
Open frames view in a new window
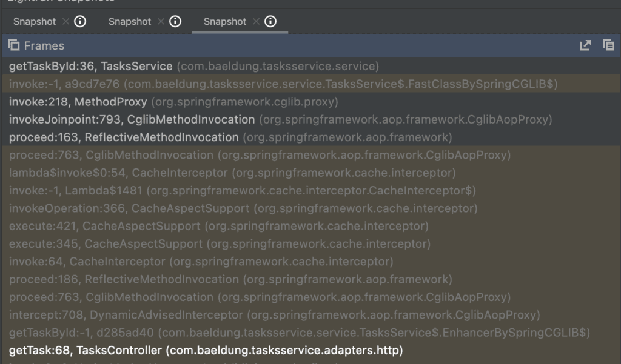pyautogui.click(x=584, y=45)
